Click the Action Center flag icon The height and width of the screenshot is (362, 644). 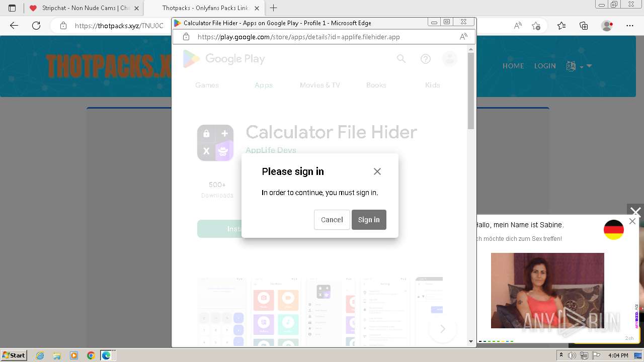(x=596, y=355)
